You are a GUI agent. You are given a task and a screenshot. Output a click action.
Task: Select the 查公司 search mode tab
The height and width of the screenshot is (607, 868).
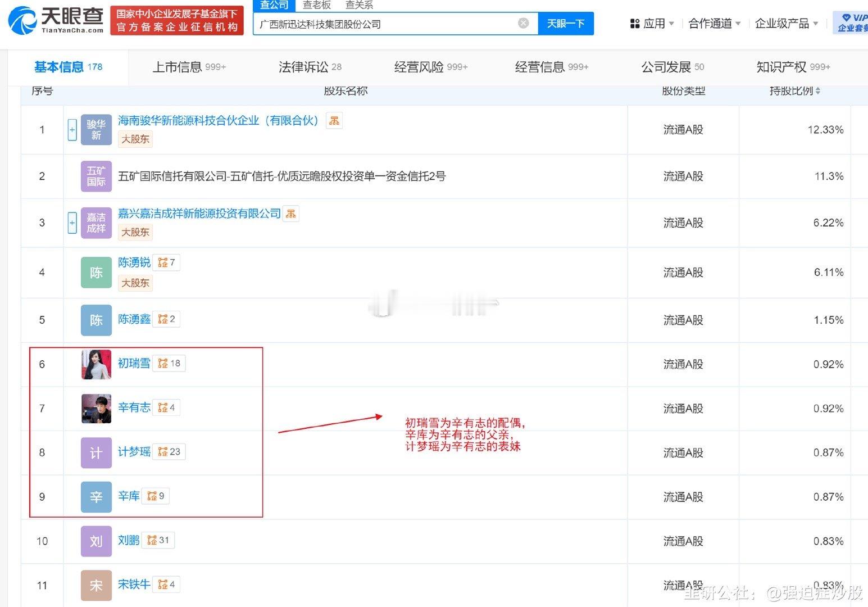[x=274, y=5]
